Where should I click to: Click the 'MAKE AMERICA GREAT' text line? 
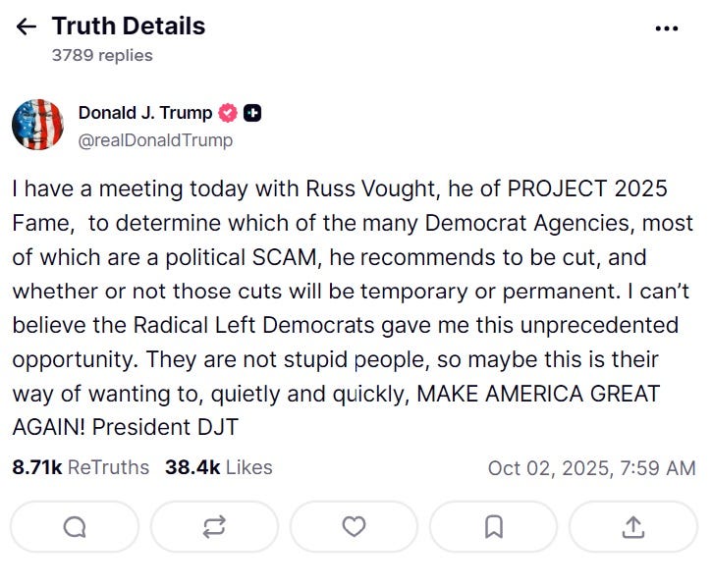click(538, 394)
